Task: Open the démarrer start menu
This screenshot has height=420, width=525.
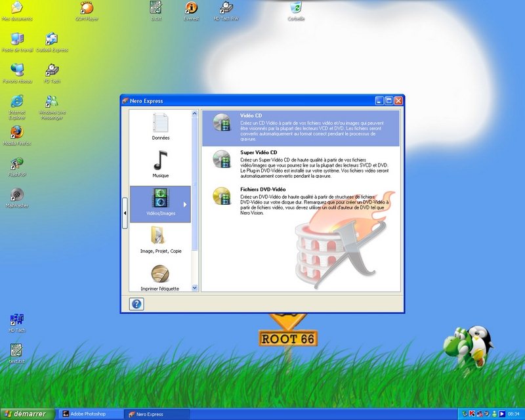Action: click(x=27, y=414)
